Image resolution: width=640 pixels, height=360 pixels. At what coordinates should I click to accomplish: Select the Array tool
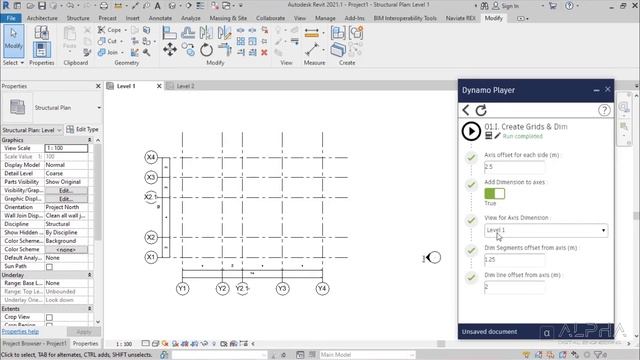click(241, 41)
